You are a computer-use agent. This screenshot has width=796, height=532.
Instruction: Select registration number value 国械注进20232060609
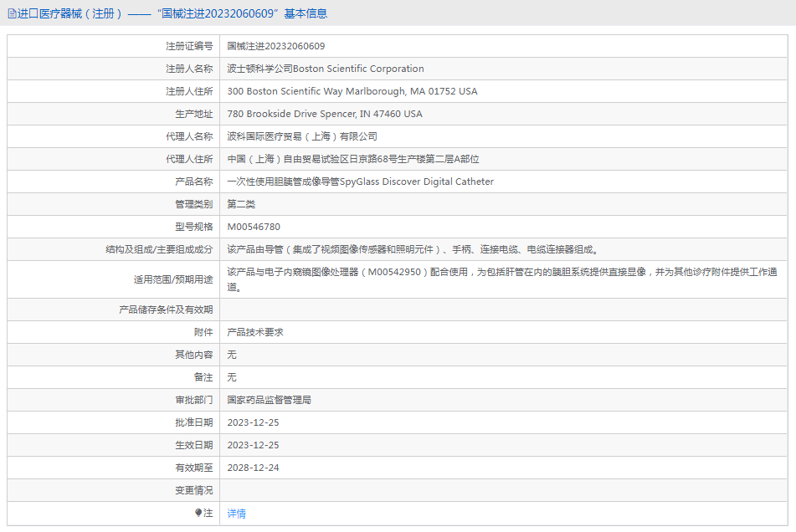(x=275, y=46)
